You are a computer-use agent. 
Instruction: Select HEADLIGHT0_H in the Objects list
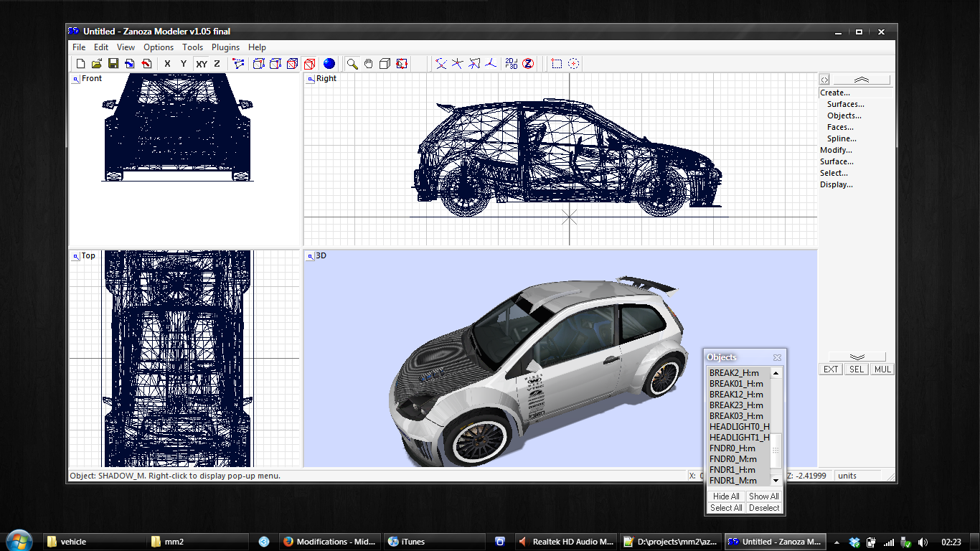[x=739, y=427]
